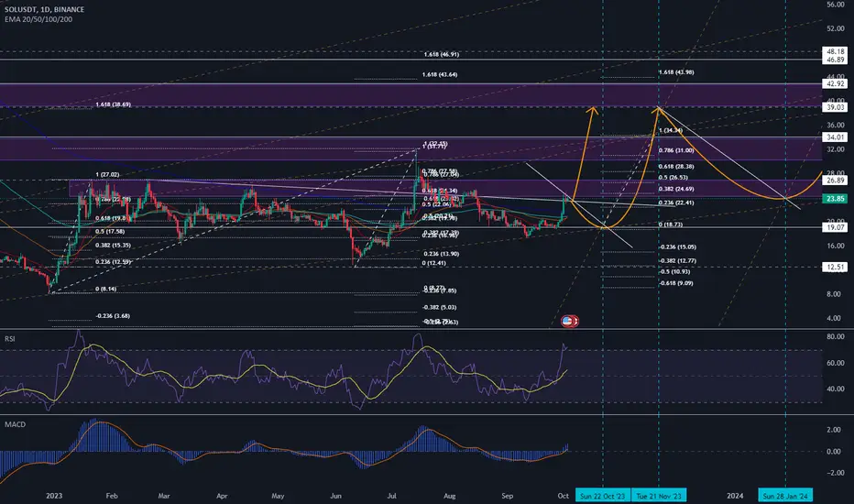The height and width of the screenshot is (504, 854).
Task: Open the EMA 20/50/100/200 indicator legend
Action: point(38,19)
